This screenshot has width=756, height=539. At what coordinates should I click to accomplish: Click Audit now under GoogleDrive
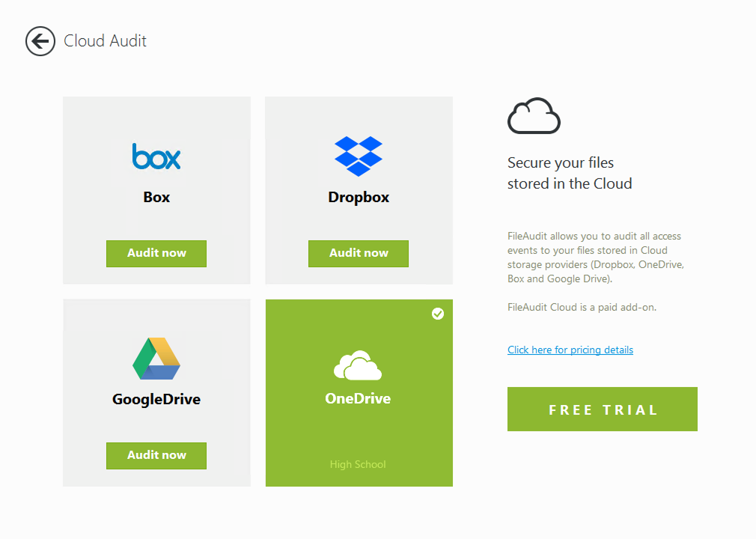(x=156, y=455)
